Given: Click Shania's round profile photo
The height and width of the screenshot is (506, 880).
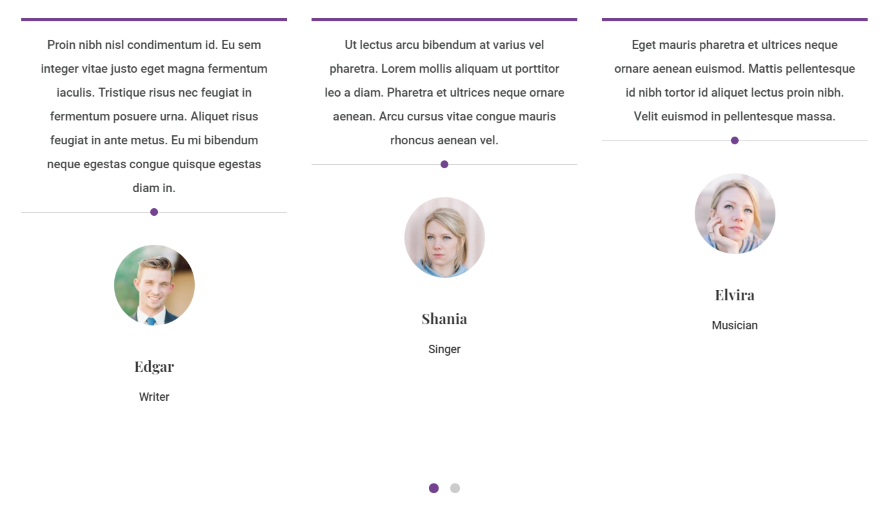Looking at the screenshot, I should pyautogui.click(x=444, y=237).
